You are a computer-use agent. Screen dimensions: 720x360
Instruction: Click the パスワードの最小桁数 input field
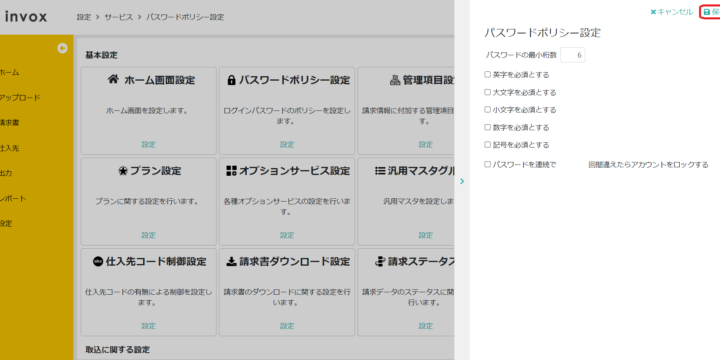click(x=573, y=55)
